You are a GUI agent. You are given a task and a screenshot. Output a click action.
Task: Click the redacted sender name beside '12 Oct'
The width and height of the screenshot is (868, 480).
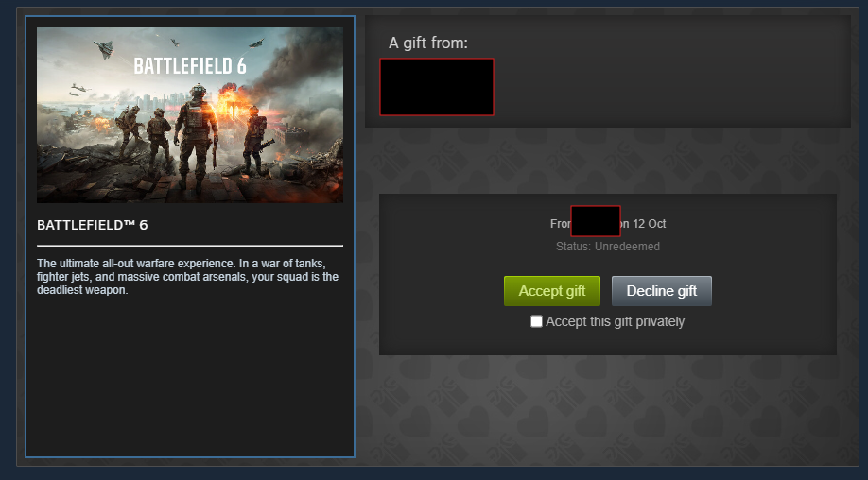(596, 221)
